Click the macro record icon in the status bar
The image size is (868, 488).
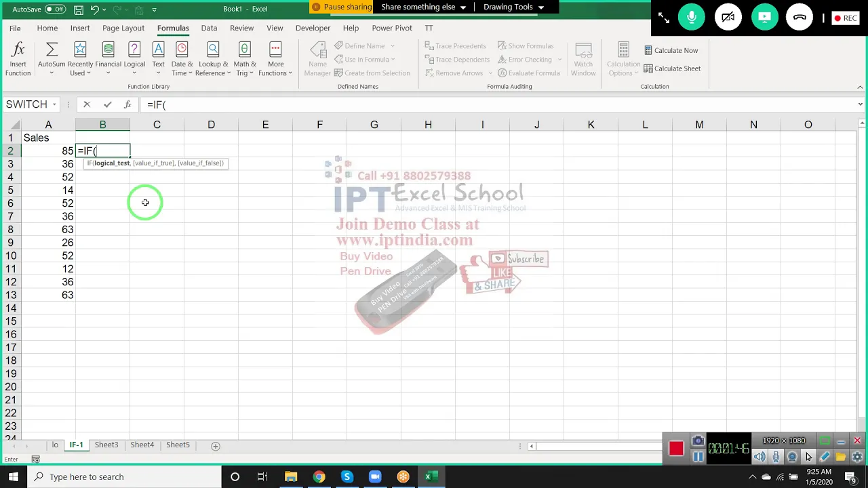click(x=36, y=460)
